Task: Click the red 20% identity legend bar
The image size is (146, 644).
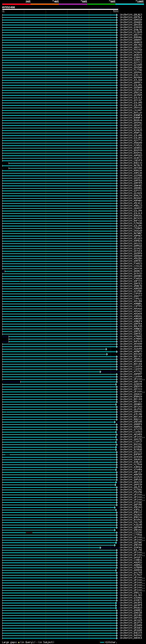Action: [x=16, y=4]
